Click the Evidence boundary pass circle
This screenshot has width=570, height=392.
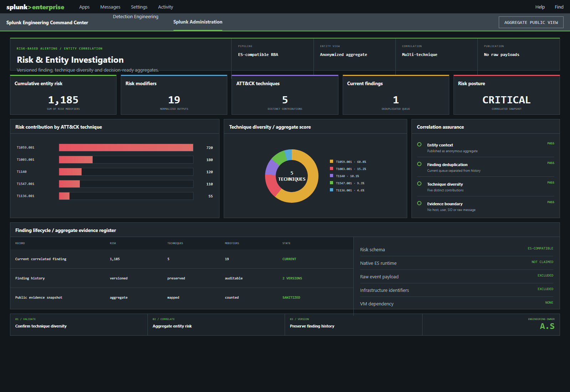point(419,203)
